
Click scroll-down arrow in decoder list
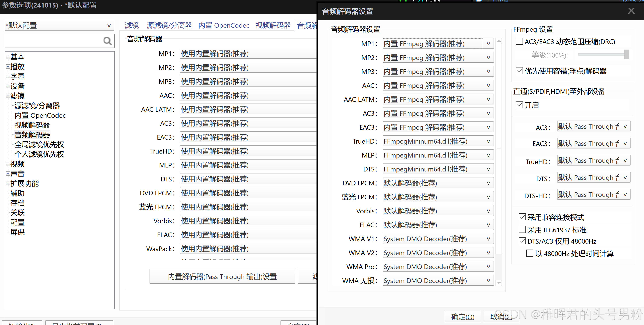[x=499, y=283]
